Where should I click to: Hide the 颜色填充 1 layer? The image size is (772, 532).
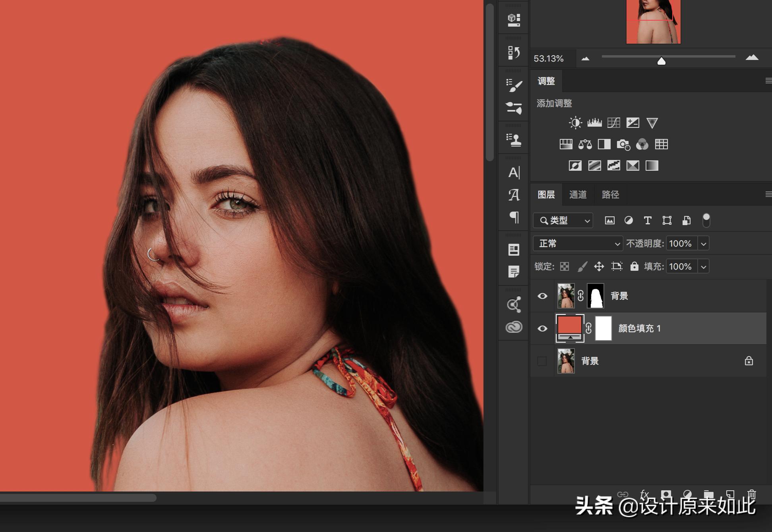[x=542, y=329]
